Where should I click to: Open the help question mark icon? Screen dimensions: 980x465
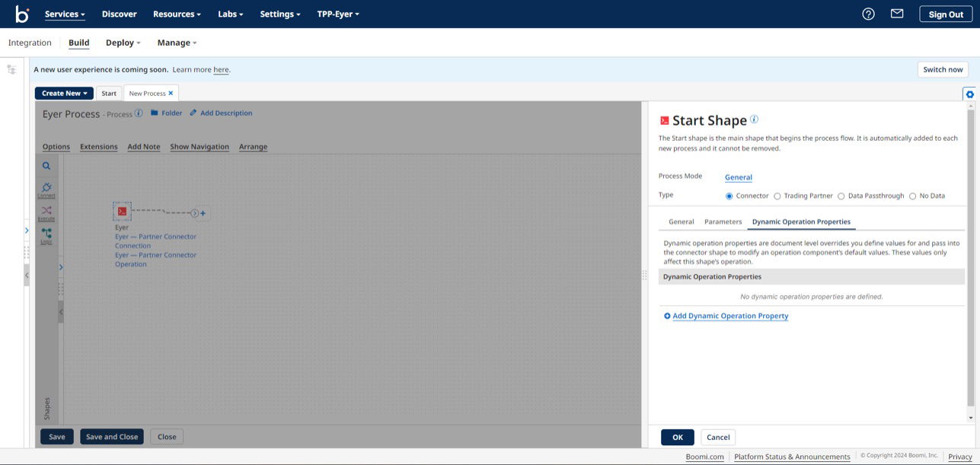click(868, 14)
